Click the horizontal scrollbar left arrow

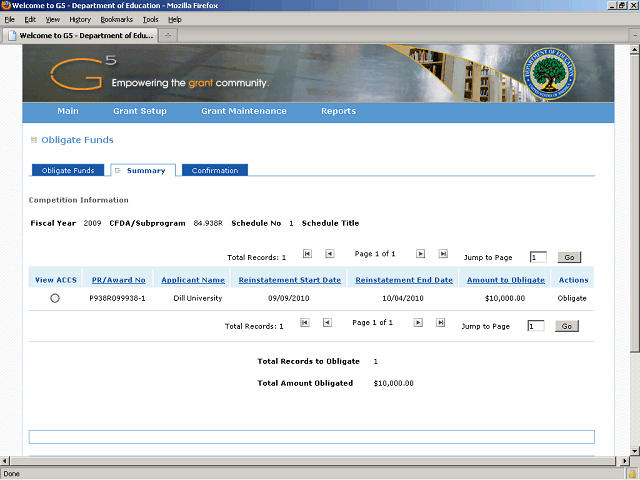tap(4, 461)
